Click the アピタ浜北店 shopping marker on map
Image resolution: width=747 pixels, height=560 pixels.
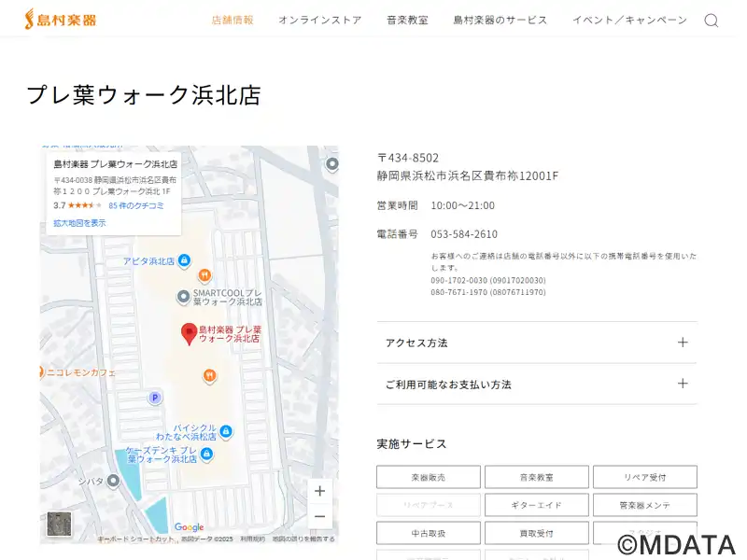click(x=184, y=260)
